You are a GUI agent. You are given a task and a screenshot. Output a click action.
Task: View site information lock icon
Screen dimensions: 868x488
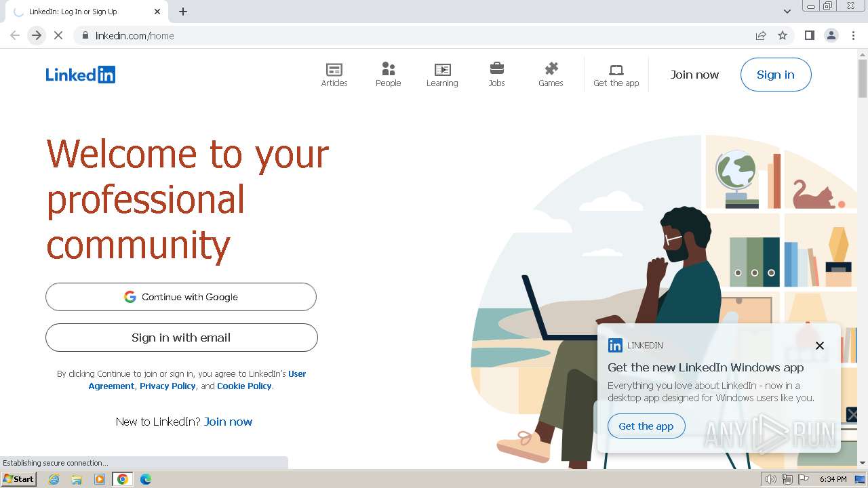click(x=85, y=35)
